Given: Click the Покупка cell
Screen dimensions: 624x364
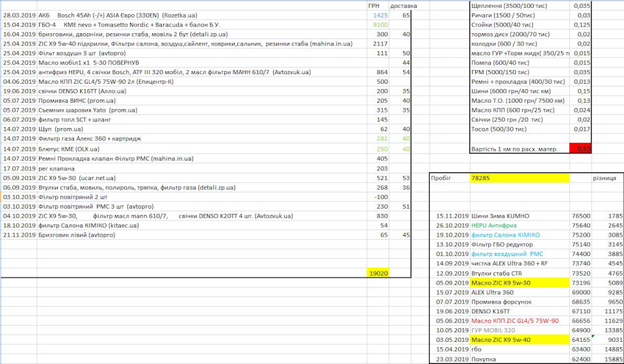Looking at the screenshot, I should click(x=520, y=359).
